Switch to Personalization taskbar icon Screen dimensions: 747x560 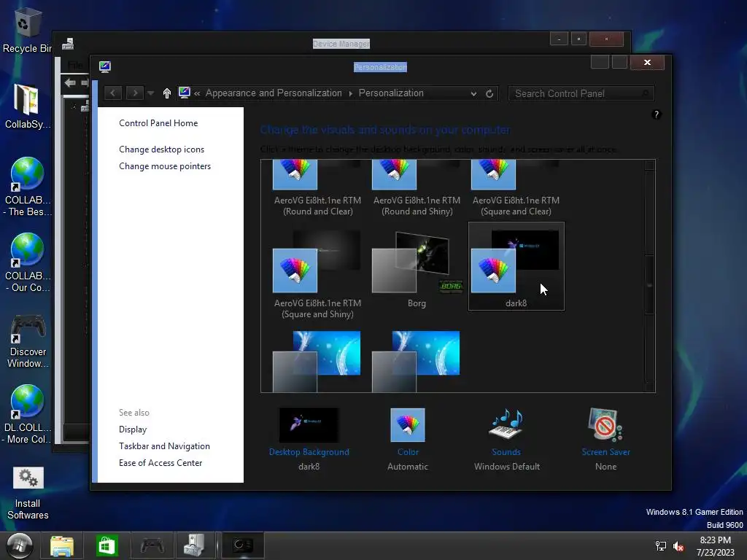pos(242,545)
